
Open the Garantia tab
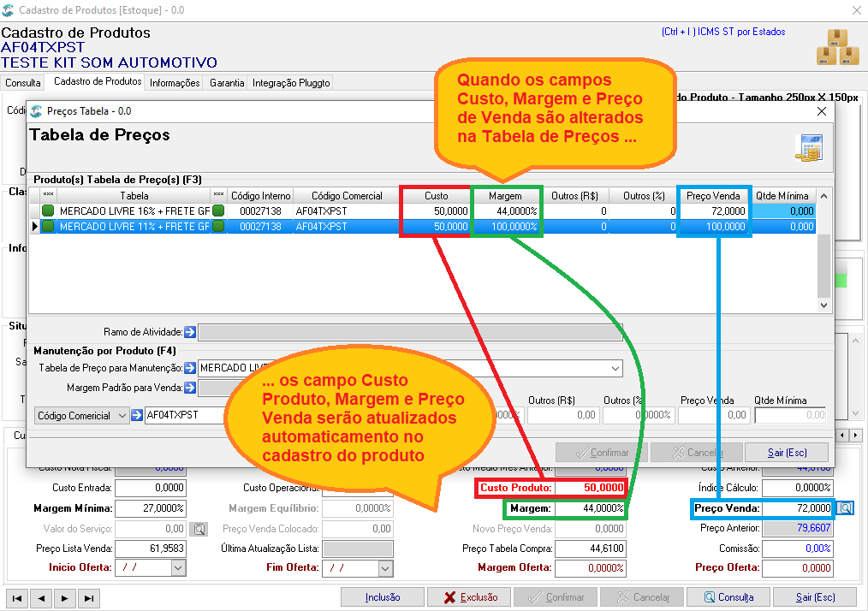pyautogui.click(x=226, y=83)
